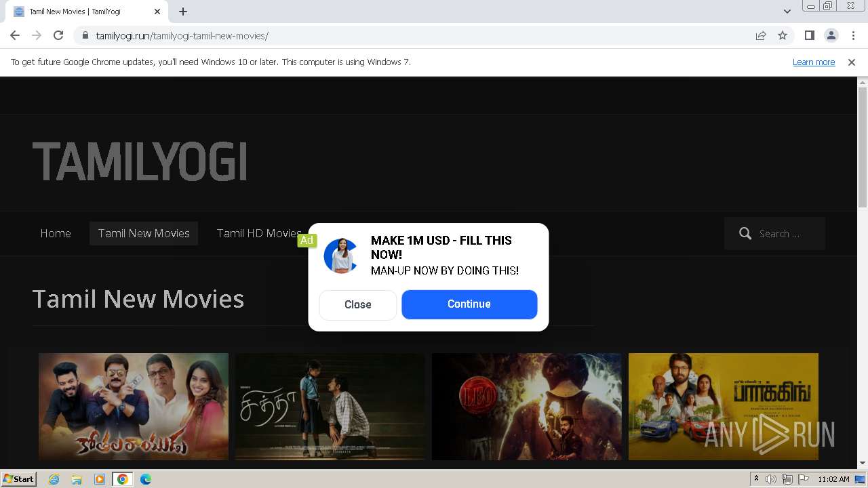The image size is (868, 488).
Task: Open the yellow Parking movie poster
Action: pyautogui.click(x=724, y=407)
